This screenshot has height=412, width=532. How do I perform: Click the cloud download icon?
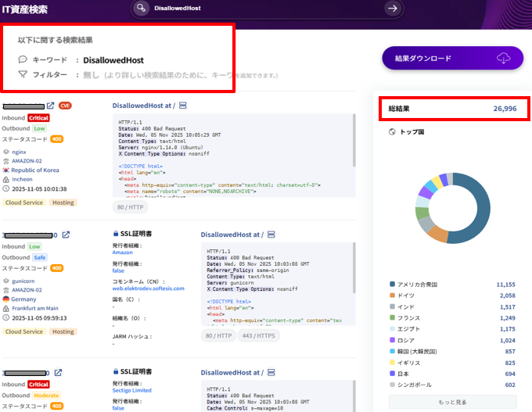click(504, 58)
